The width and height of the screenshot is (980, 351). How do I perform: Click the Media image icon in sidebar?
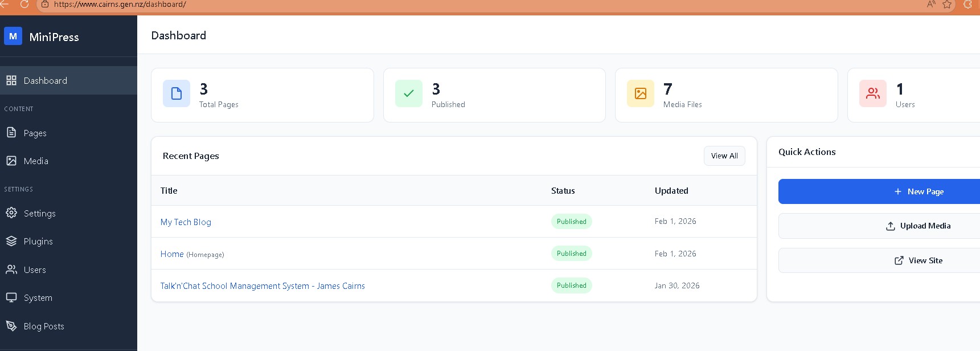tap(11, 161)
